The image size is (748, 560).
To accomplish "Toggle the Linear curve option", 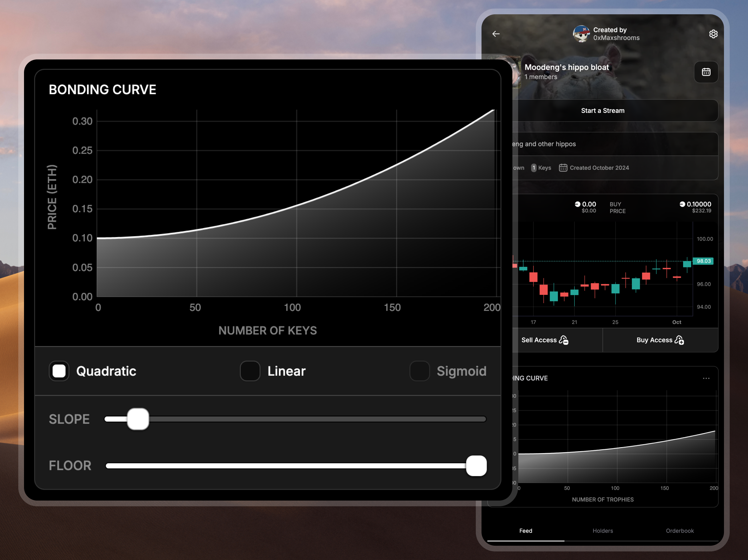I will pyautogui.click(x=249, y=371).
